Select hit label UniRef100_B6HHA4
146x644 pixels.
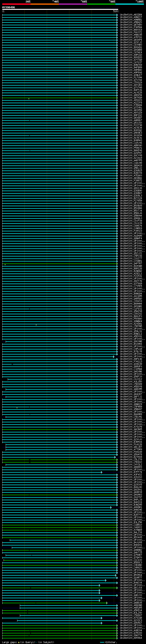click(x=131, y=304)
